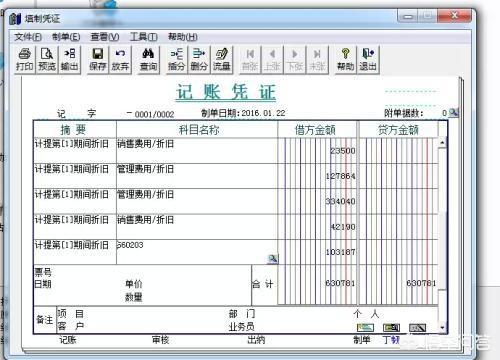
Task: Click third small icon below 个人
Action: [x=417, y=328]
